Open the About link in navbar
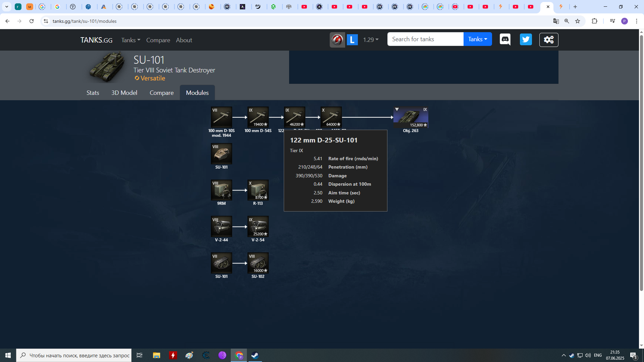This screenshot has width=644, height=362. [184, 40]
